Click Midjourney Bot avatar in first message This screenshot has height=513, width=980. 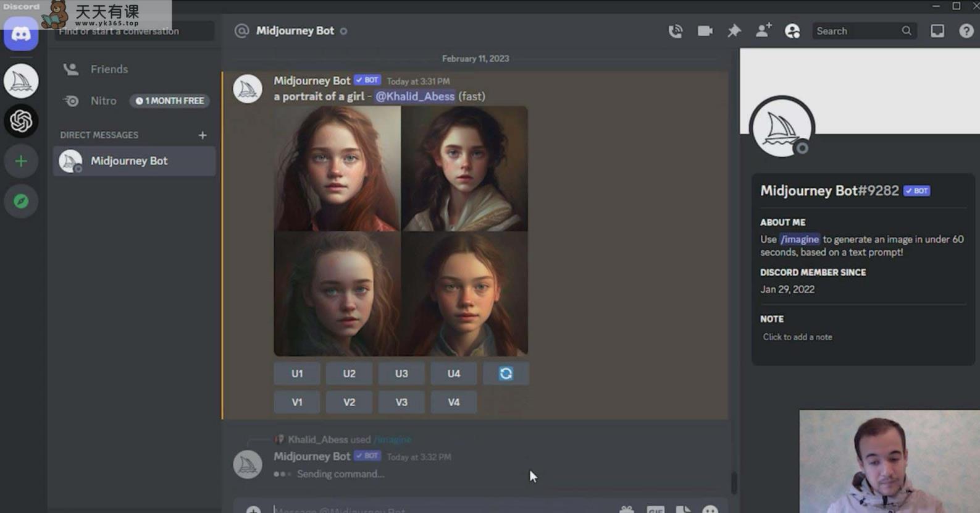248,88
